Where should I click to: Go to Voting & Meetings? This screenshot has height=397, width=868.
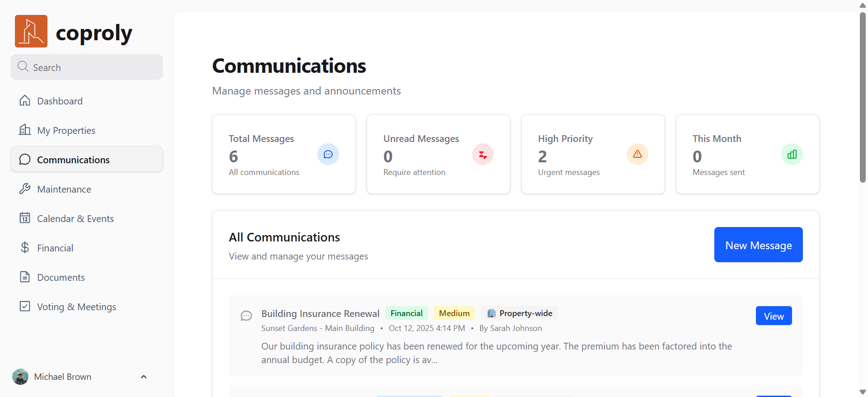(87, 307)
